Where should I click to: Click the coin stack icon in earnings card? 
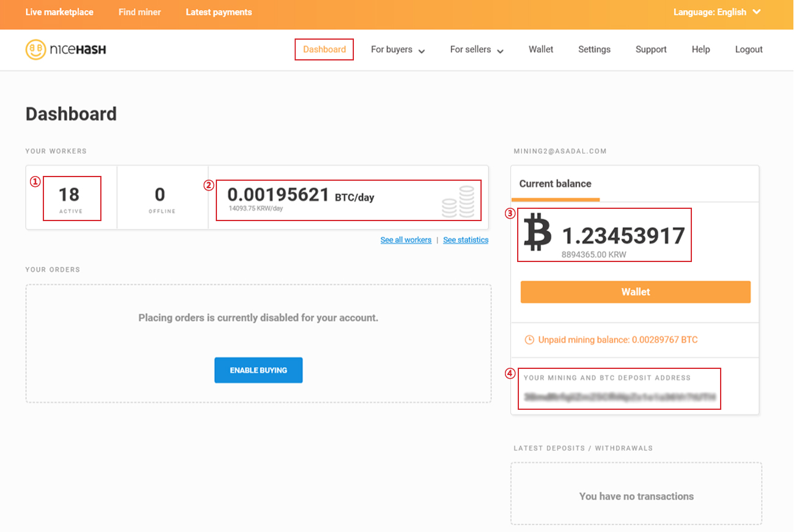click(x=458, y=202)
